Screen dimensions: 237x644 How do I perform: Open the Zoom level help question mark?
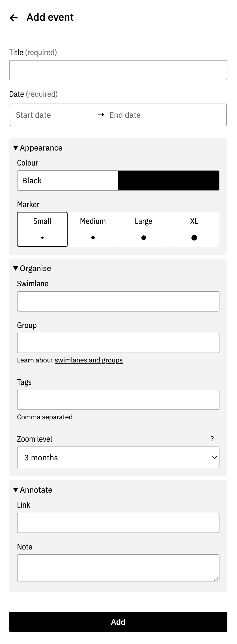(x=212, y=439)
